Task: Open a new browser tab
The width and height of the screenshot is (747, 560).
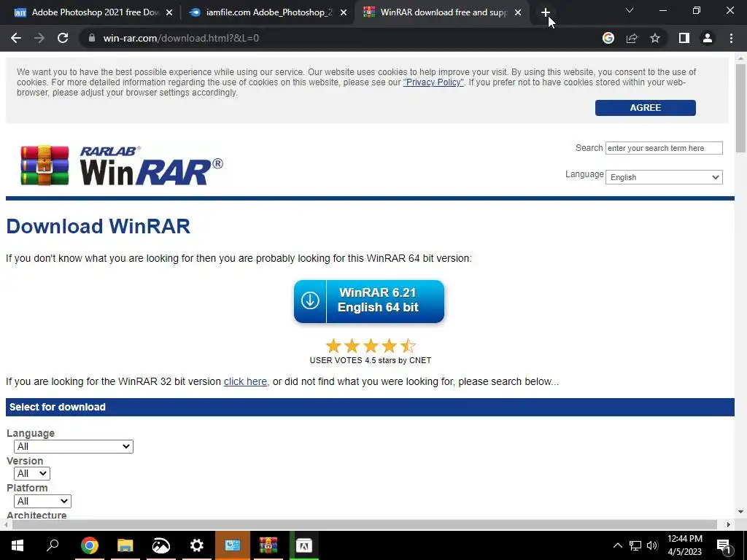Action: [546, 12]
